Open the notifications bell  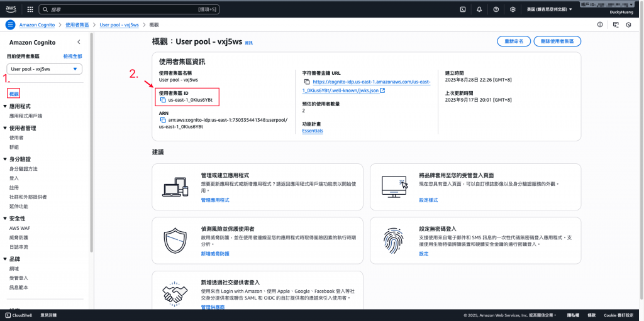[x=479, y=9]
